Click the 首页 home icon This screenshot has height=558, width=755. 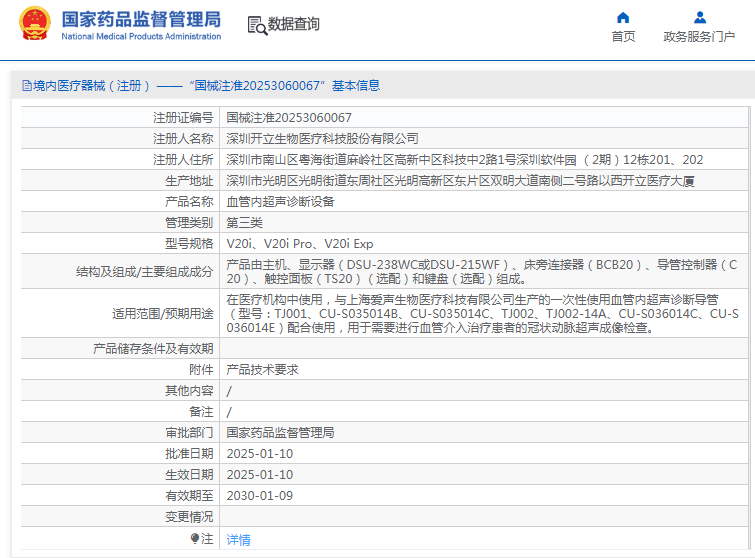[623, 17]
